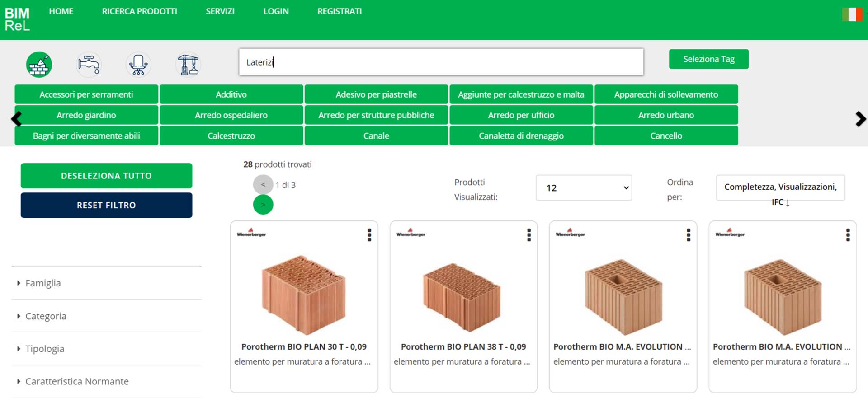Expand the Tipologia filter

click(x=106, y=349)
